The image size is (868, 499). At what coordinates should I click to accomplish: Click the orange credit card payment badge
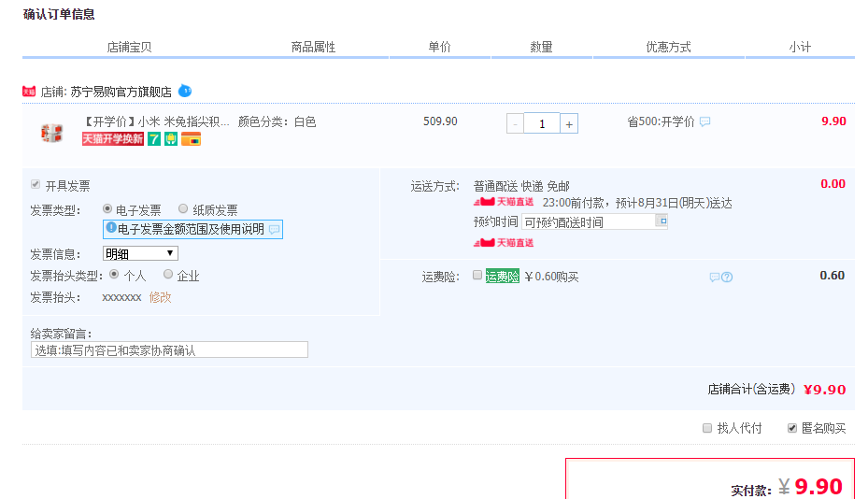click(191, 138)
